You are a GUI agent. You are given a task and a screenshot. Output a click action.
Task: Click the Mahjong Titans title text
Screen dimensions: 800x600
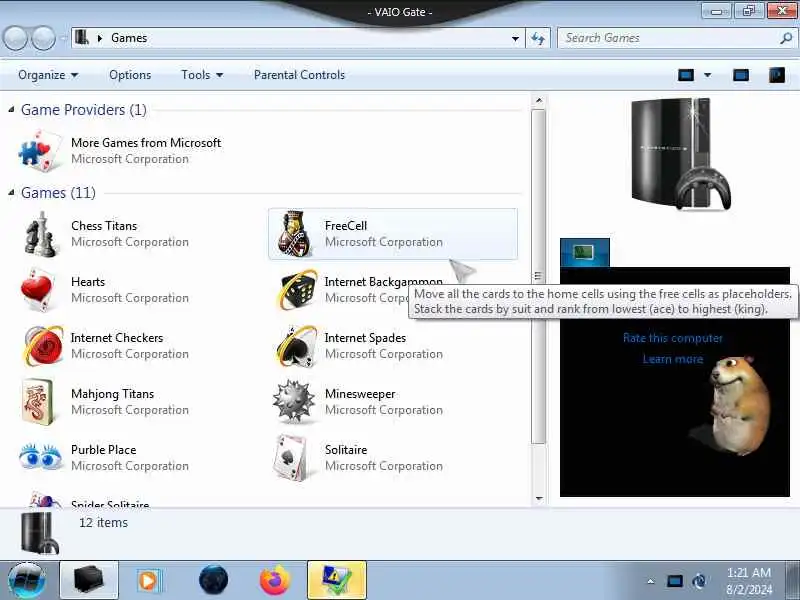point(112,394)
